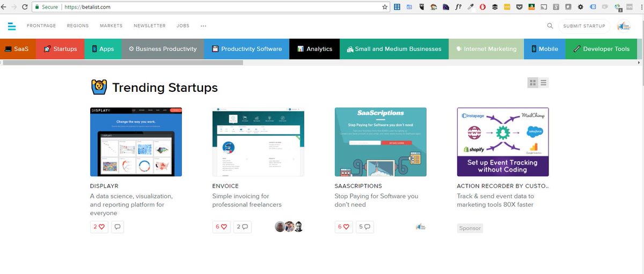Open the Buffer stacked layers extension
Image resolution: width=644 pixels, height=274 pixels.
495,7
